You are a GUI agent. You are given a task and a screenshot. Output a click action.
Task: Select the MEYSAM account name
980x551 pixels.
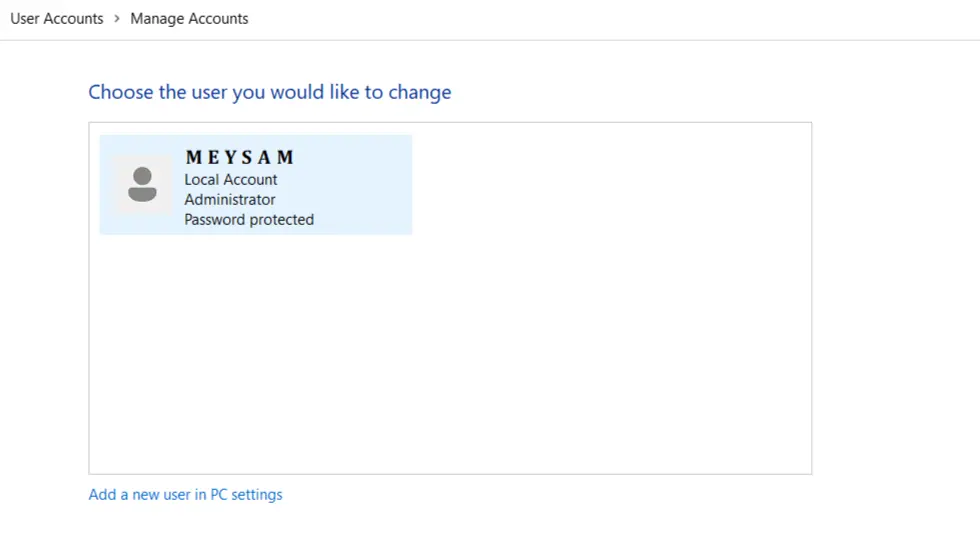coord(240,158)
